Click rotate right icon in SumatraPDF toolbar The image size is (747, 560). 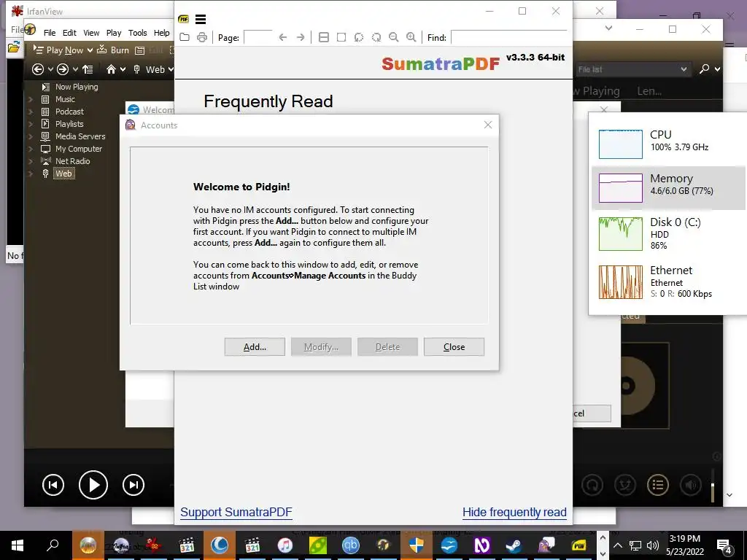click(376, 37)
